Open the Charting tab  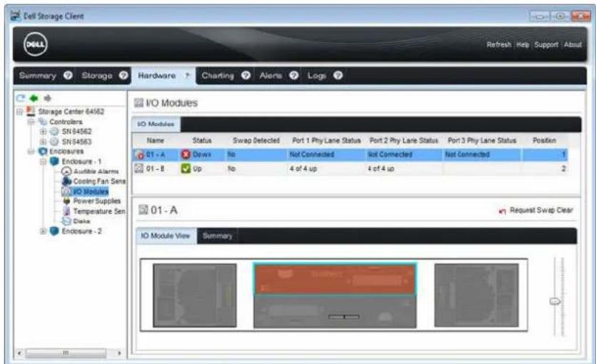[x=218, y=76]
